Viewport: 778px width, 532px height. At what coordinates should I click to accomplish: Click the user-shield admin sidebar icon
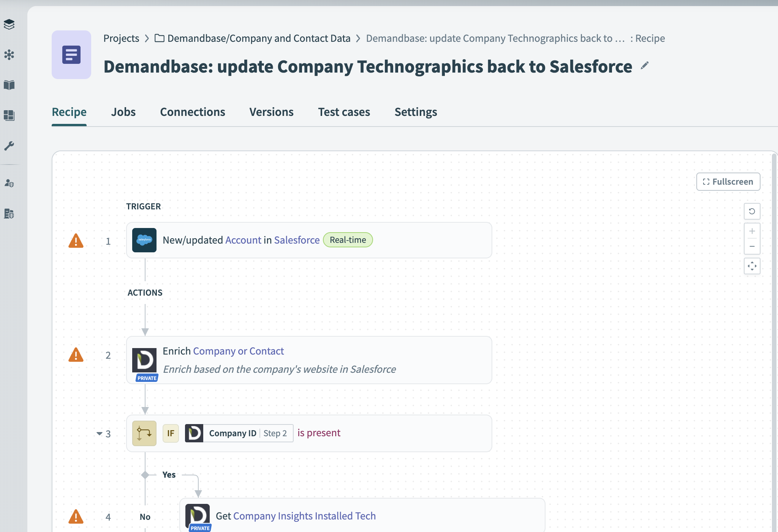click(9, 183)
